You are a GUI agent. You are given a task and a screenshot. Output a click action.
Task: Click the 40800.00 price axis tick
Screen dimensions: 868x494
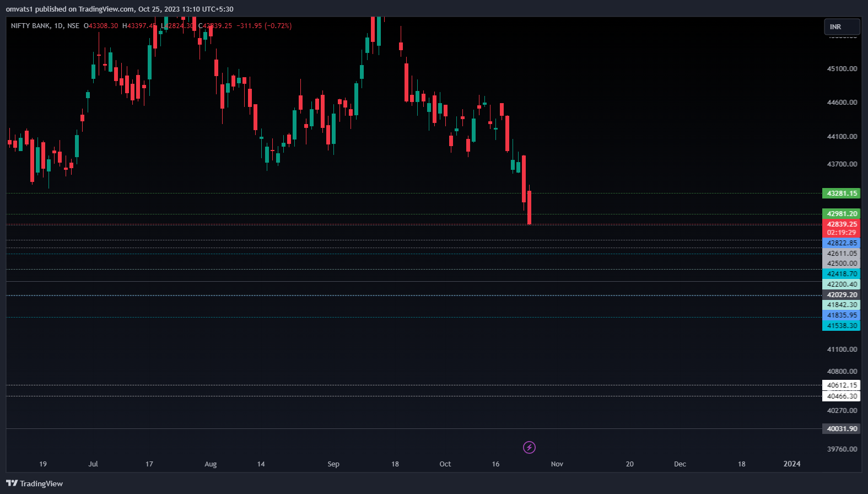tap(842, 372)
